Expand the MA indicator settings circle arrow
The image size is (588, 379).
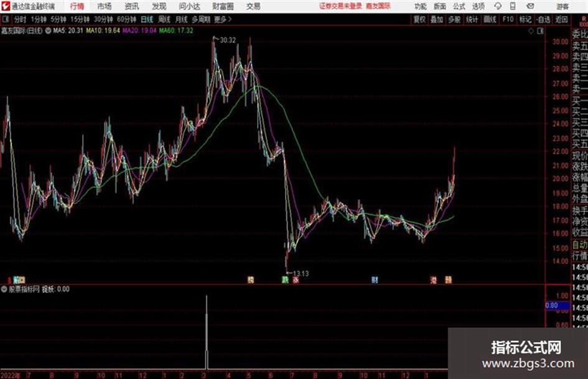tap(48, 30)
